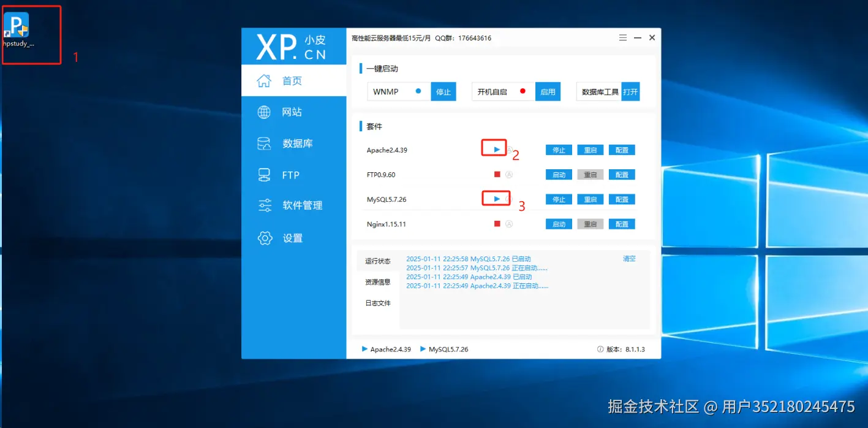Open the 数据库 section

tap(293, 143)
